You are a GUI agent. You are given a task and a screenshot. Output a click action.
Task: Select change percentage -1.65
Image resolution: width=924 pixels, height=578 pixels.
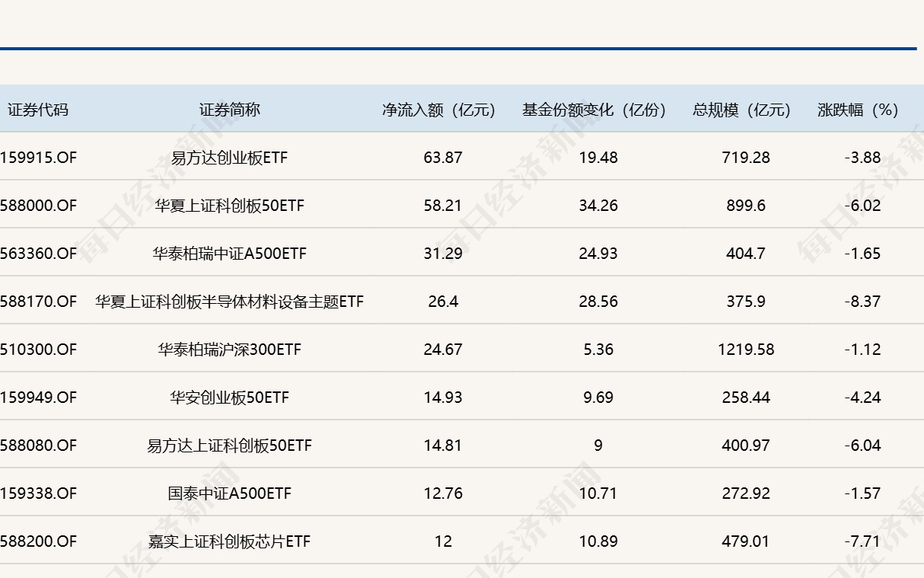pyautogui.click(x=862, y=254)
